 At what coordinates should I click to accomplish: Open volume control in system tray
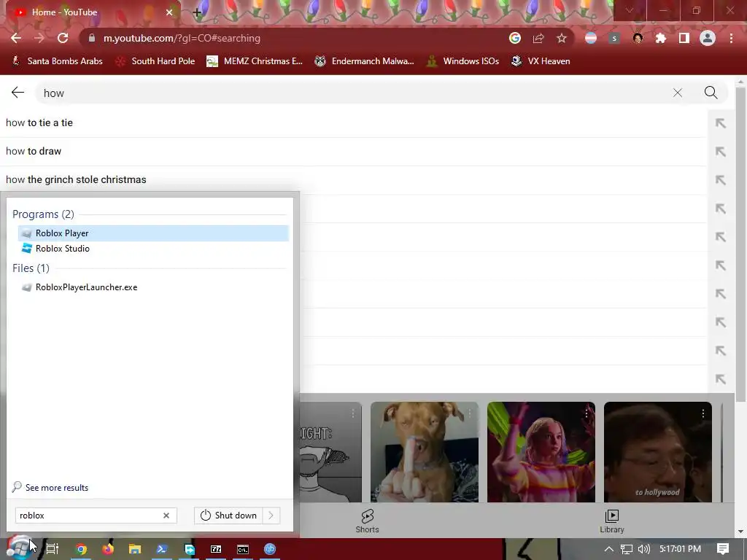643,549
